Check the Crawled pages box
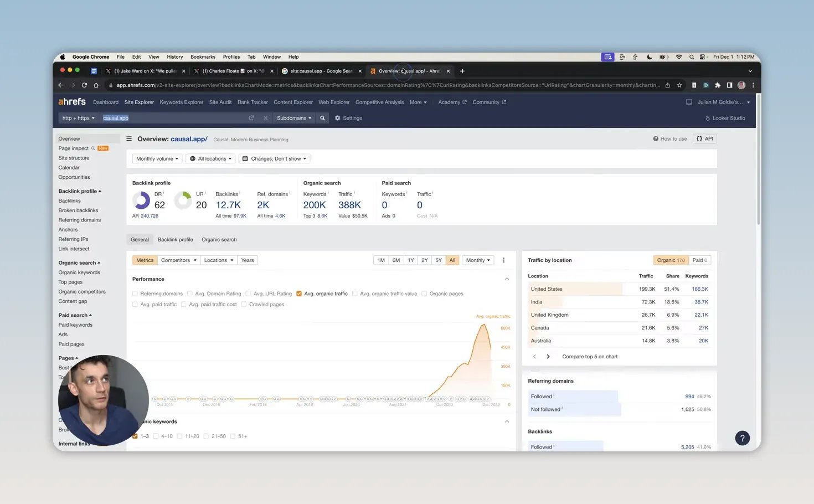 point(244,304)
